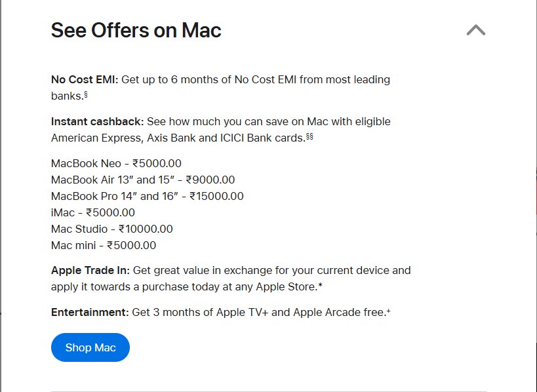Click the iMac ₹5000.00 cashback line
The width and height of the screenshot is (537, 392).
pos(93,212)
